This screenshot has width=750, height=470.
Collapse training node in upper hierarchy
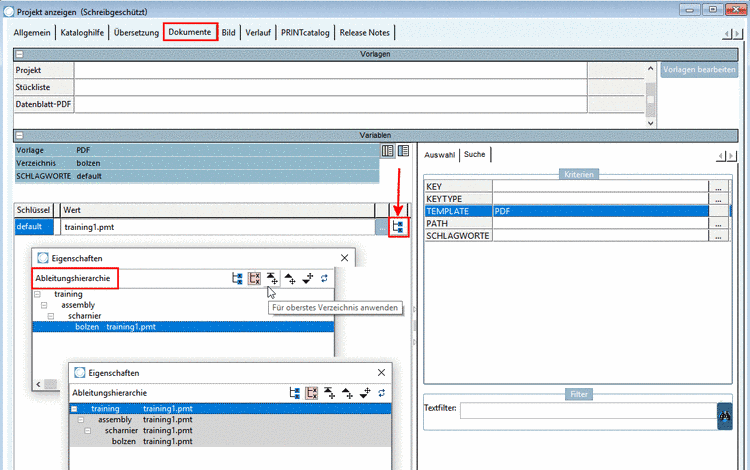37,294
